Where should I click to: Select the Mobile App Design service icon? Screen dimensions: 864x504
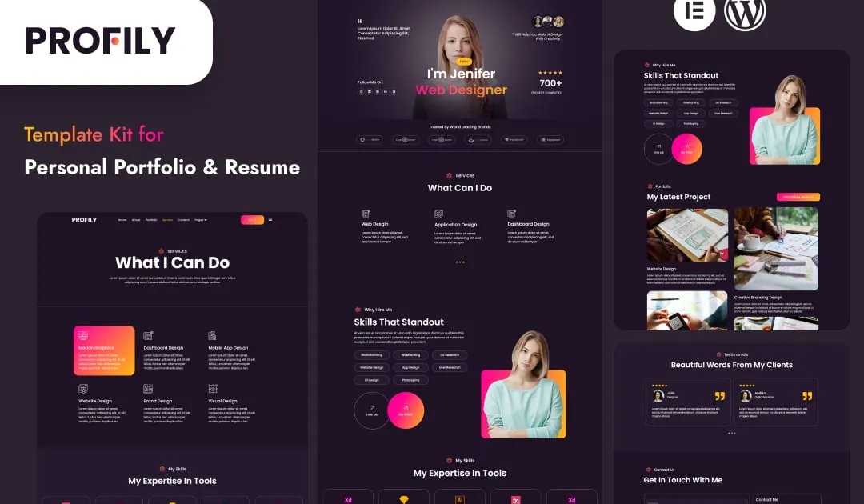coord(213,336)
